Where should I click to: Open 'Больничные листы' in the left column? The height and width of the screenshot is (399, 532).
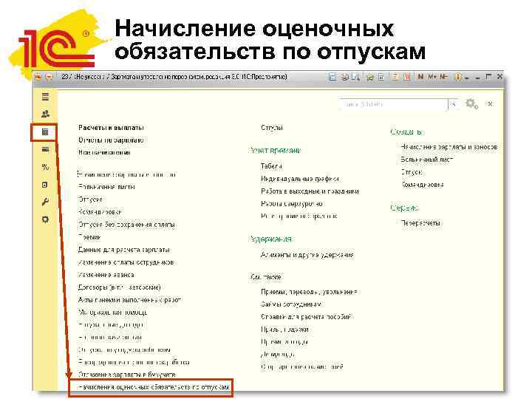(106, 187)
